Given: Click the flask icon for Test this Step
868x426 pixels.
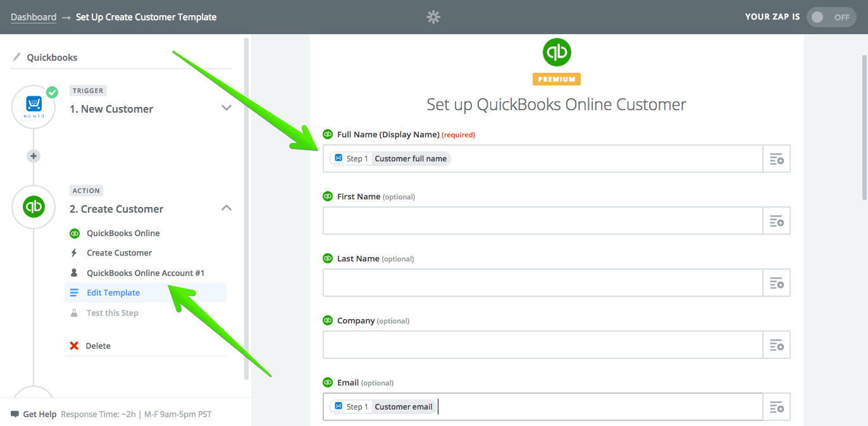Looking at the screenshot, I should point(74,313).
